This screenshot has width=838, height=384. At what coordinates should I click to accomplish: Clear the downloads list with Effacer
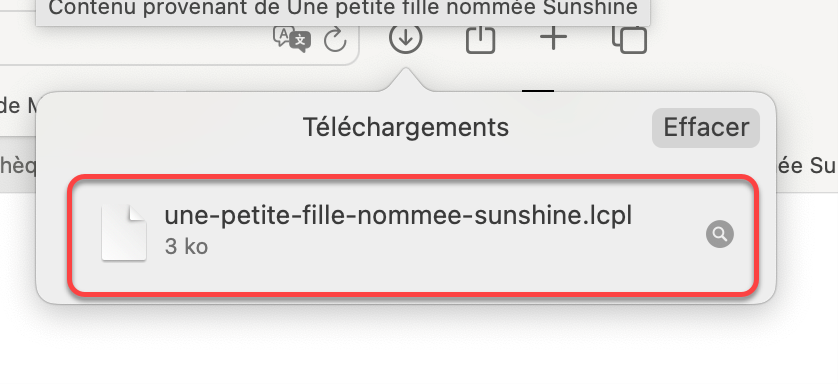(705, 128)
